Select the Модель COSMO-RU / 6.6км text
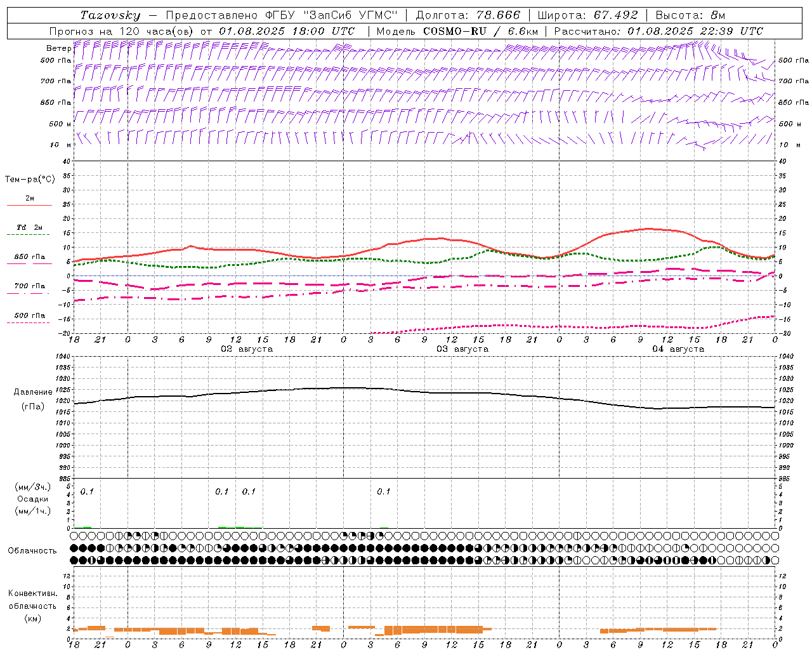This screenshot has height=650, width=812. point(457,31)
